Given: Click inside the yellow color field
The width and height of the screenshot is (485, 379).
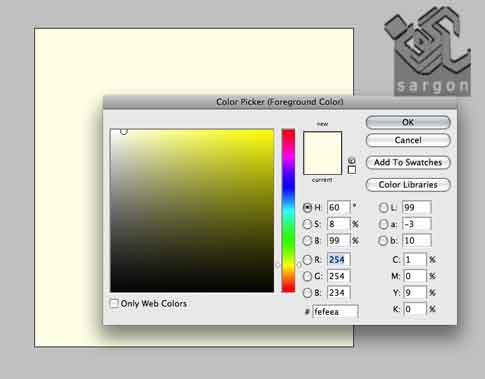Looking at the screenshot, I should pyautogui.click(x=192, y=210).
